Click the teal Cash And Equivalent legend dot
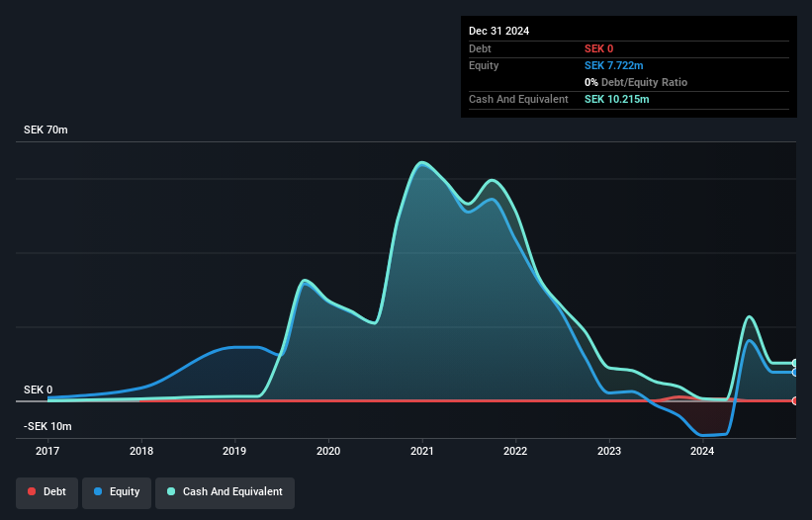Screen dimensions: 812x520 (x=171, y=491)
